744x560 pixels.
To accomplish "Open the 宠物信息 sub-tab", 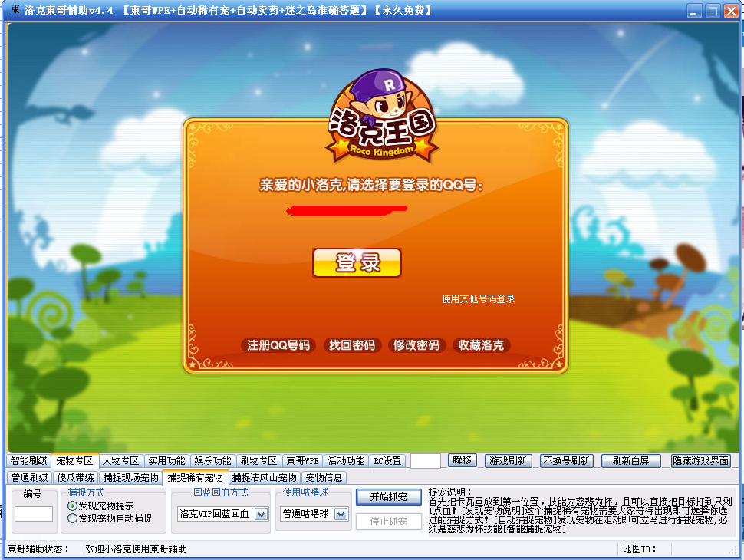I will click(324, 477).
